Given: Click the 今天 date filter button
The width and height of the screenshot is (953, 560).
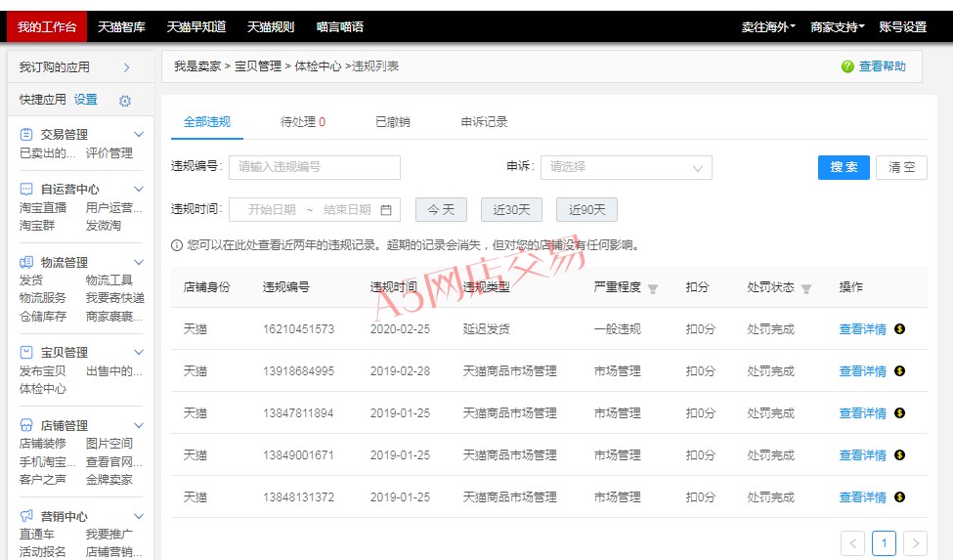Looking at the screenshot, I should (441, 209).
